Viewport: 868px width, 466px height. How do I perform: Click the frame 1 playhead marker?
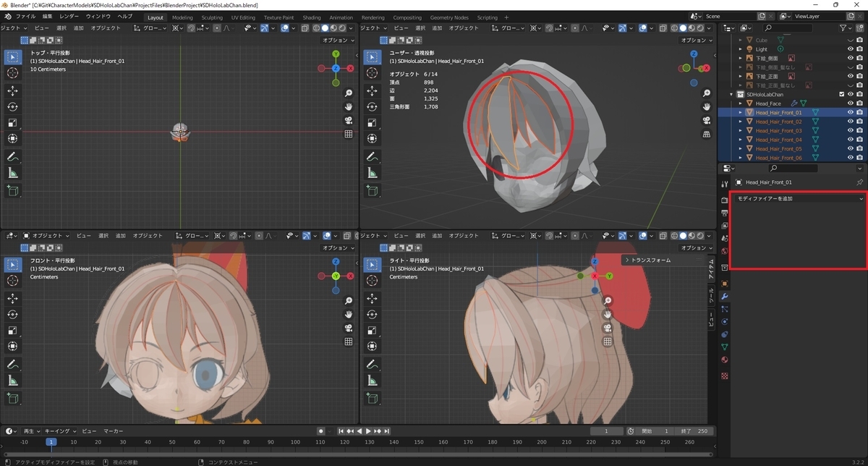[x=51, y=441]
